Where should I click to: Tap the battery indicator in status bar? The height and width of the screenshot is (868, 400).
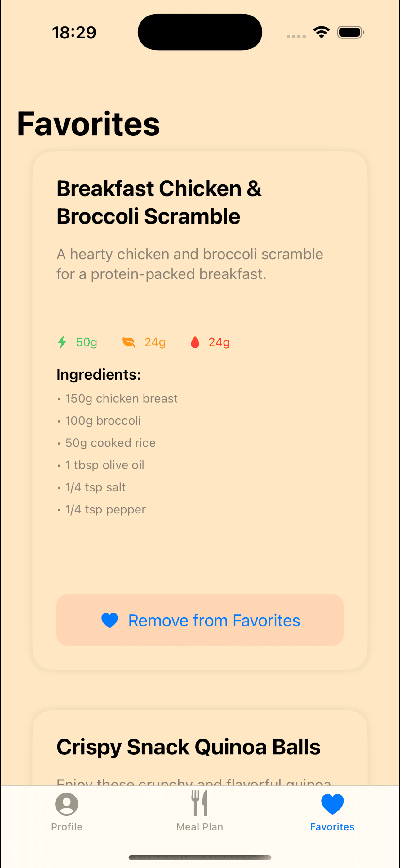coord(350,32)
